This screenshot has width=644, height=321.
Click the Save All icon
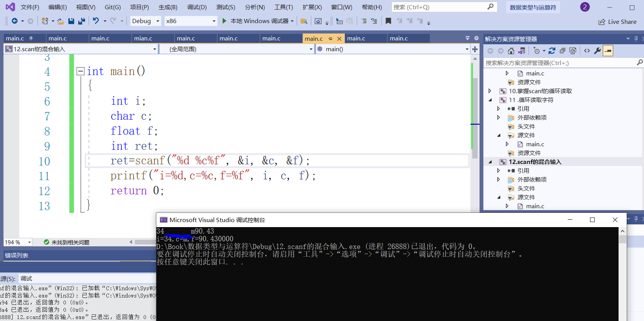[x=82, y=21]
